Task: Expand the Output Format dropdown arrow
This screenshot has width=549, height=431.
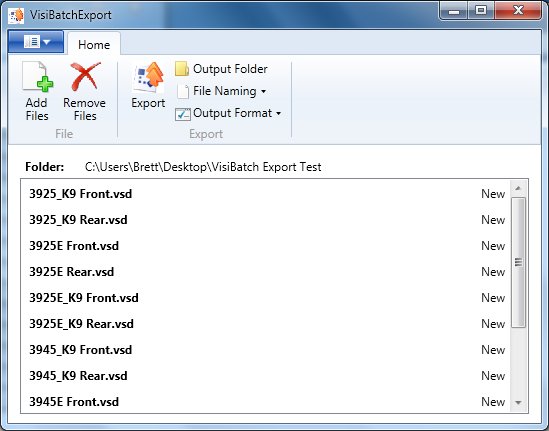Action: point(278,113)
